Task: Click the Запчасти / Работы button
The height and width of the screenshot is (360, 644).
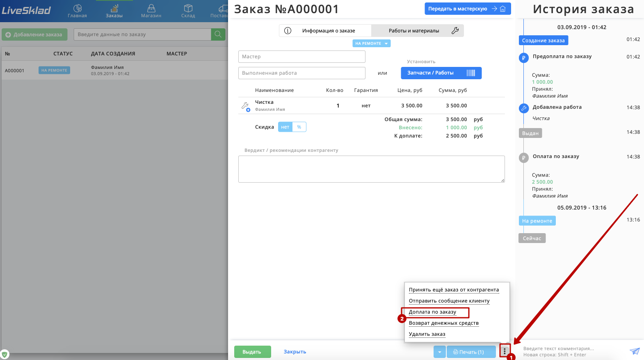Action: (441, 73)
